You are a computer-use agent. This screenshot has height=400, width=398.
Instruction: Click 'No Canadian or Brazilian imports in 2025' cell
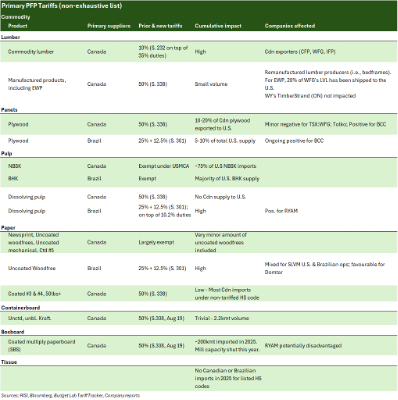(228, 378)
